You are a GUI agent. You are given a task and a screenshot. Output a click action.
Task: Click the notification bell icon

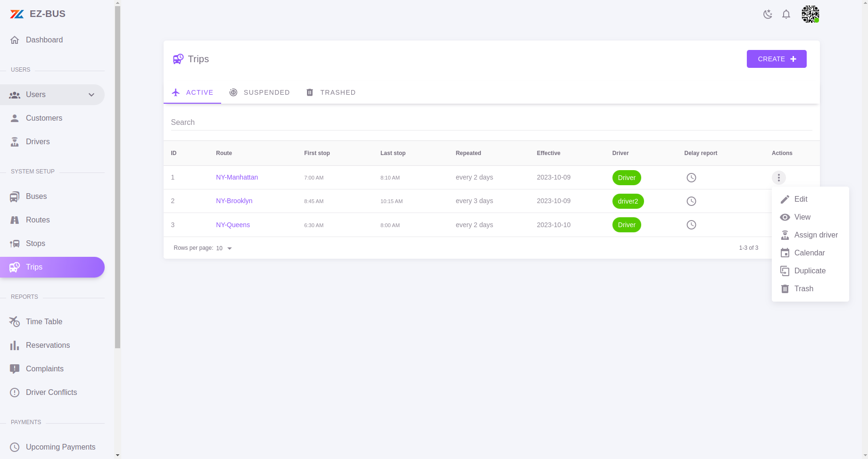(786, 14)
